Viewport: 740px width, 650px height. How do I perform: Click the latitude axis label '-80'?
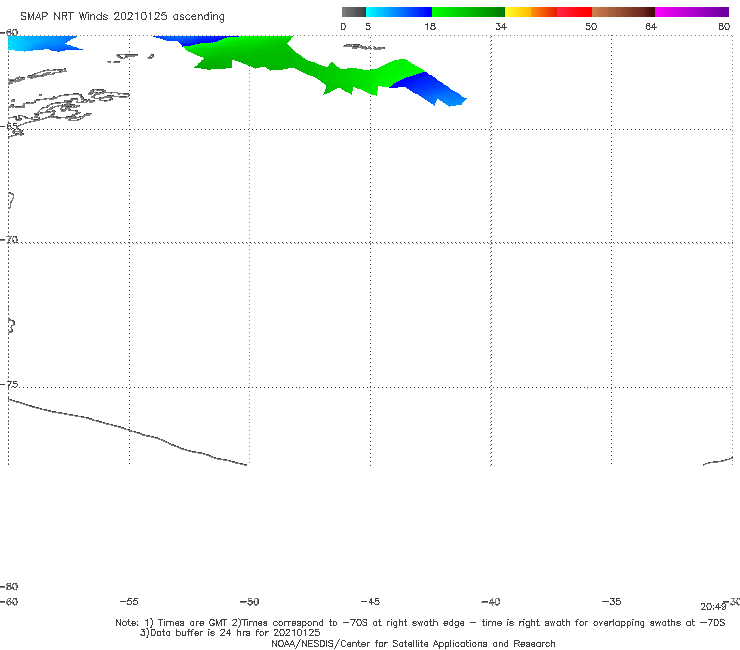(x=9, y=586)
